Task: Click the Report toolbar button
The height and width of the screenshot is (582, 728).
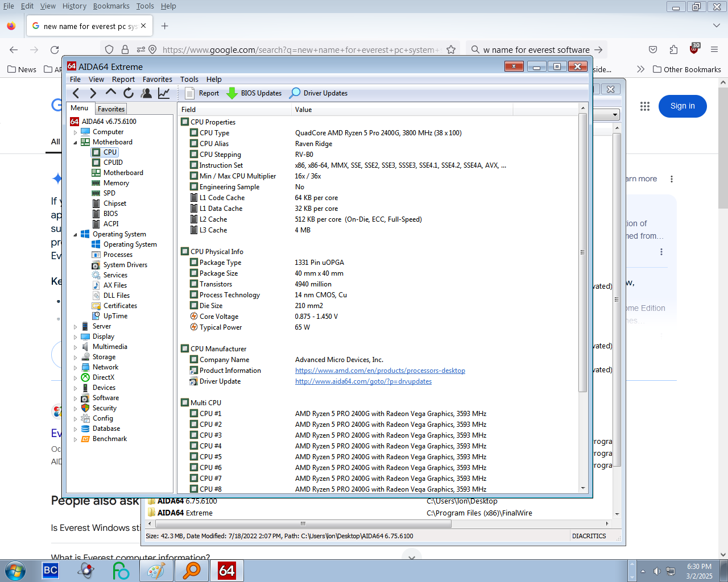Action: 202,93
